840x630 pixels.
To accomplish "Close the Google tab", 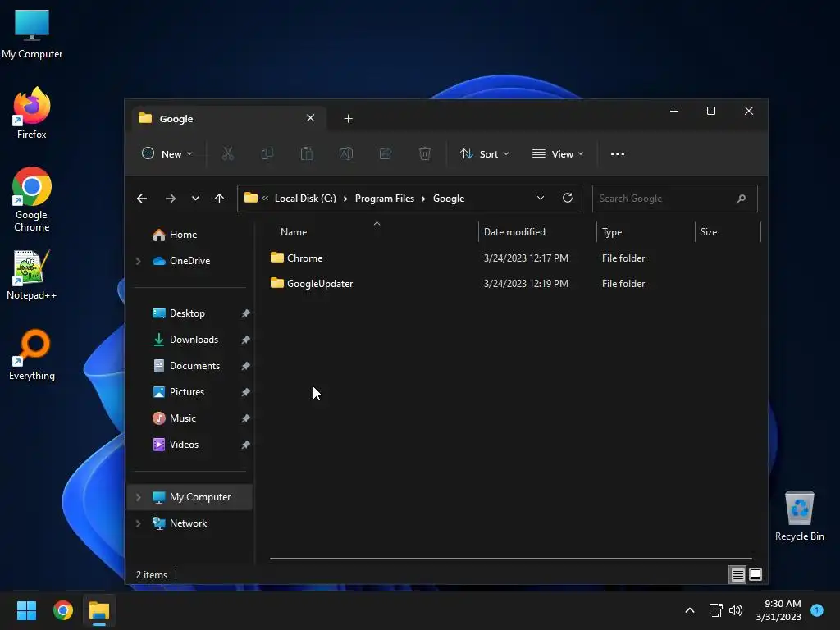I will tap(311, 118).
